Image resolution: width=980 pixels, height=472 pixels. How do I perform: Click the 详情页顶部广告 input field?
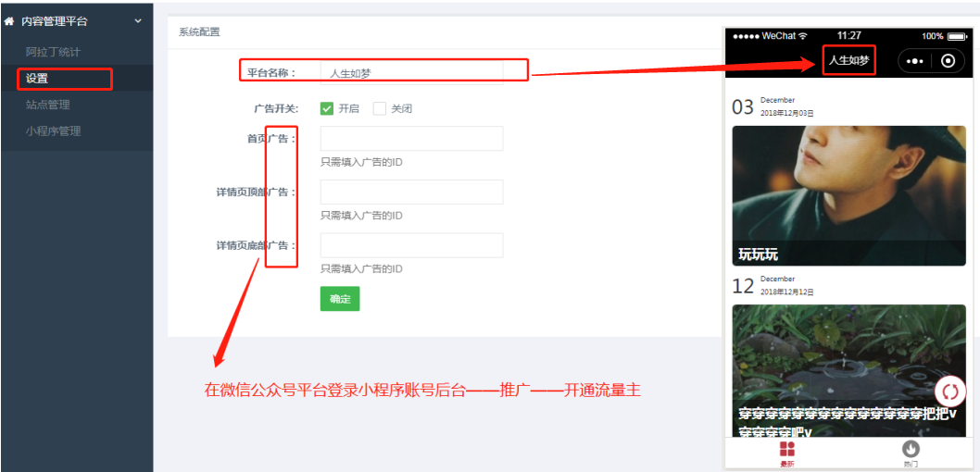tap(411, 192)
